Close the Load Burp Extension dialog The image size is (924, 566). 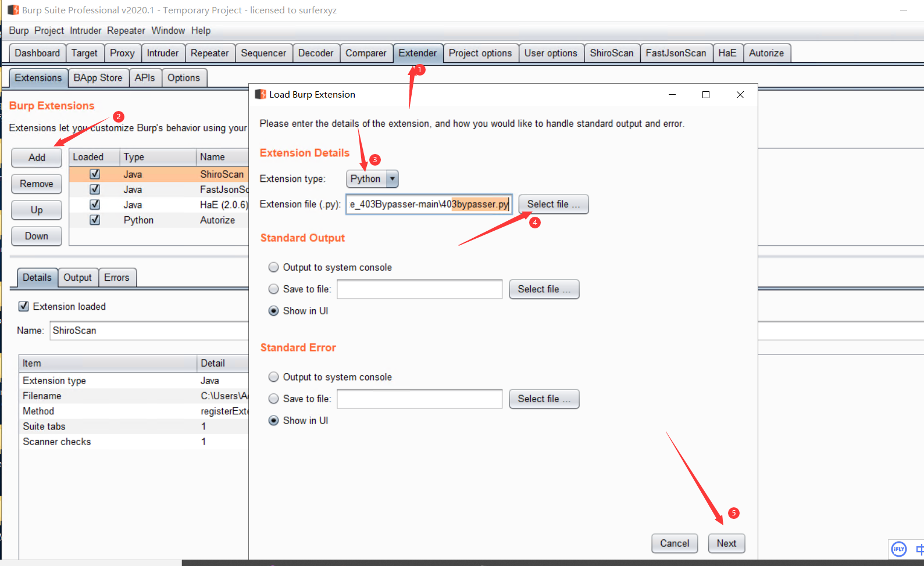(x=740, y=95)
